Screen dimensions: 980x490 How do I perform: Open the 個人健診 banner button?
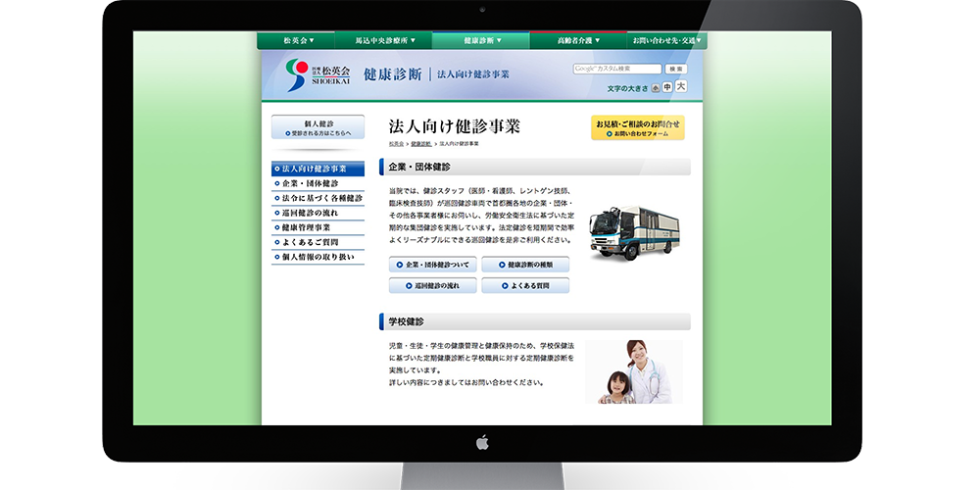[x=318, y=127]
